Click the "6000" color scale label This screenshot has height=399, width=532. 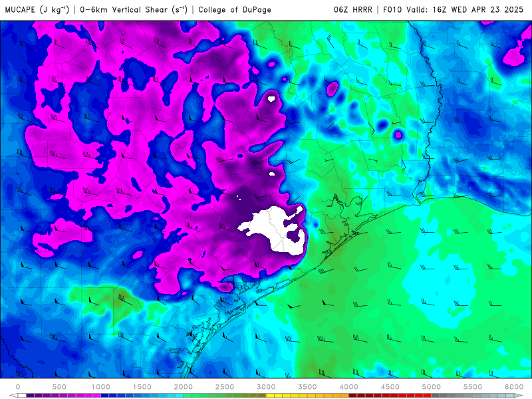pyautogui.click(x=514, y=387)
